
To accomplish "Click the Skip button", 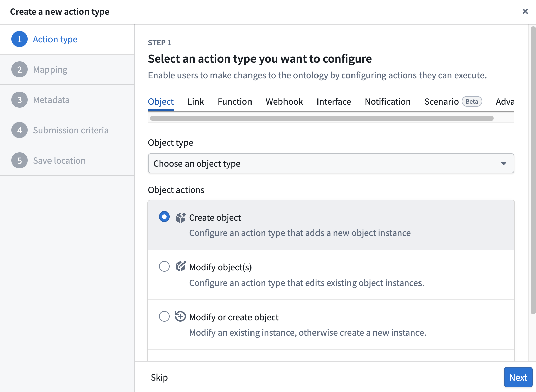I will pos(159,377).
